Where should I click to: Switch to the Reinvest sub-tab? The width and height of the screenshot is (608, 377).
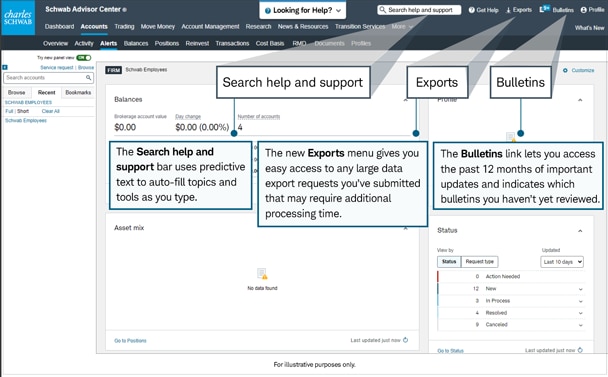197,43
